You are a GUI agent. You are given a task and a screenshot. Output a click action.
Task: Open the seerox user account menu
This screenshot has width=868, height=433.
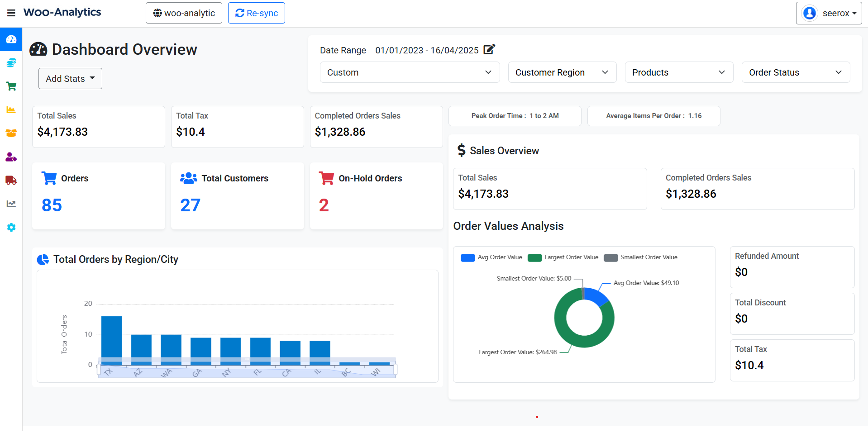[x=829, y=13]
